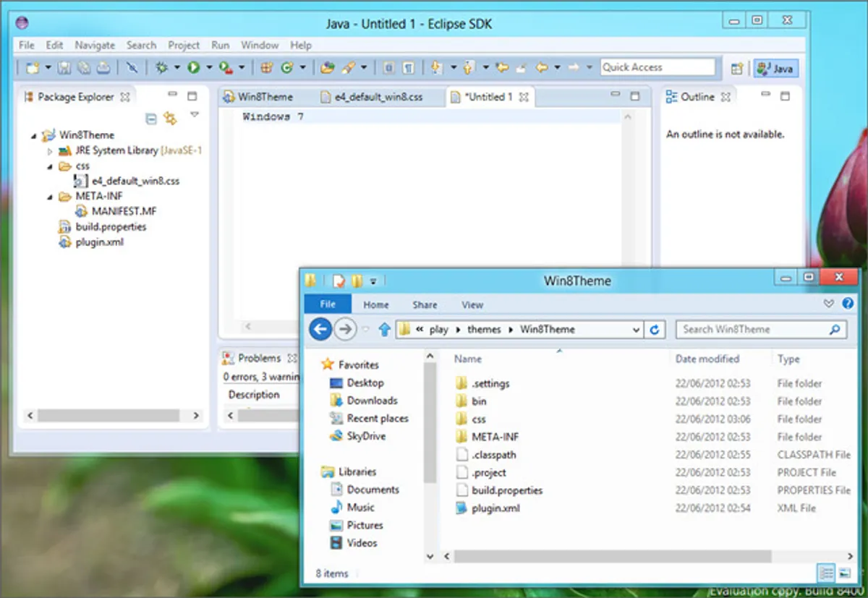Viewport: 868px width, 598px height.
Task: Sort by the Date modified column
Action: pos(707,359)
